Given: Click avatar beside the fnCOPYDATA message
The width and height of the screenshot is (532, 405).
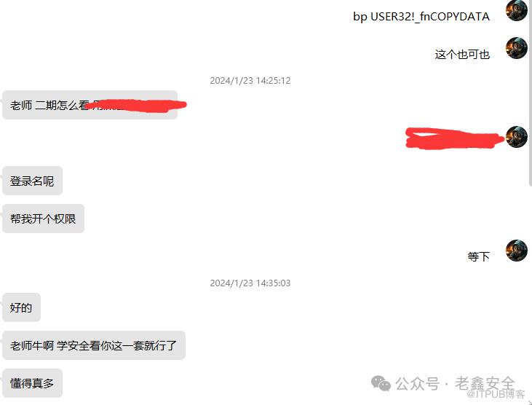Looking at the screenshot, I should coord(517,10).
